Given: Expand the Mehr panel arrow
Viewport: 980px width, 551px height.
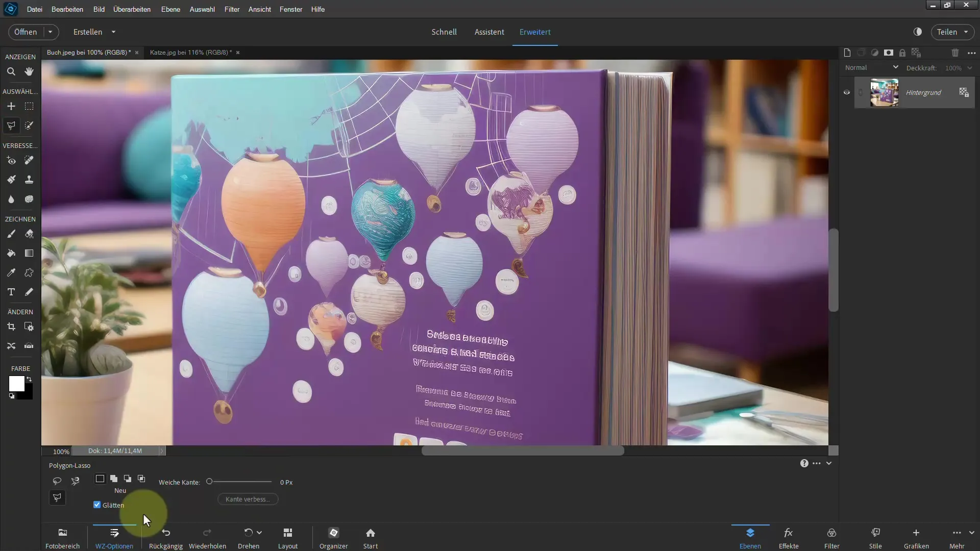Looking at the screenshot, I should pos(971,533).
